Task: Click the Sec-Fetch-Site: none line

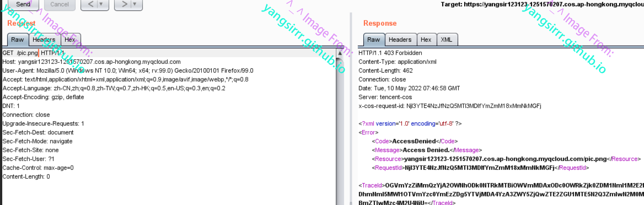Action: [31, 150]
